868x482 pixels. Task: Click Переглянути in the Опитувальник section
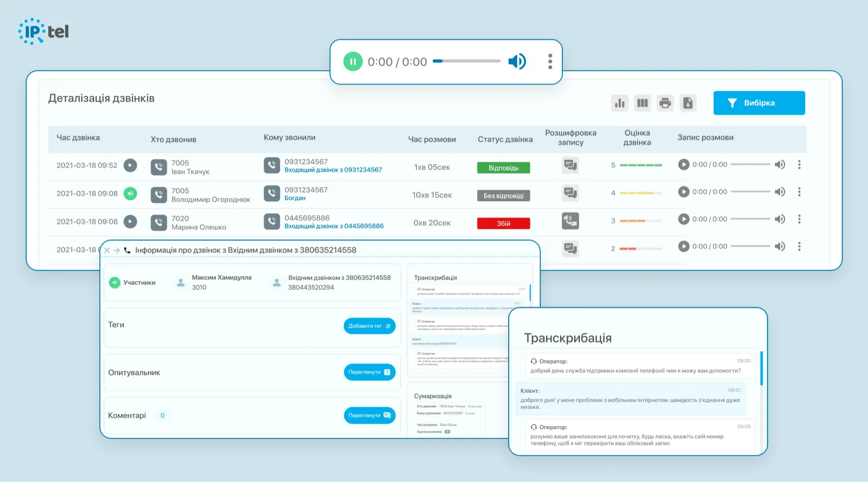pyautogui.click(x=369, y=372)
